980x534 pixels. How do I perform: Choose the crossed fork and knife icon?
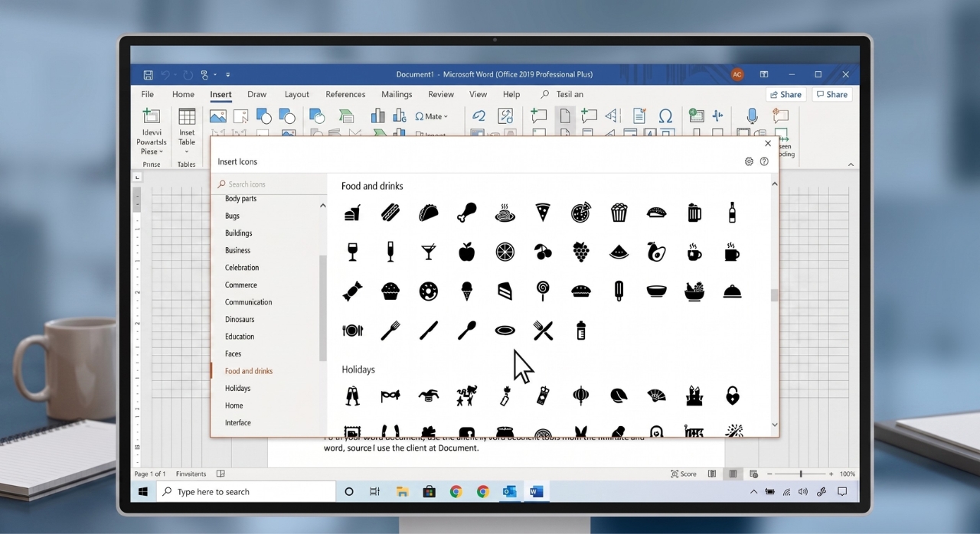click(543, 330)
